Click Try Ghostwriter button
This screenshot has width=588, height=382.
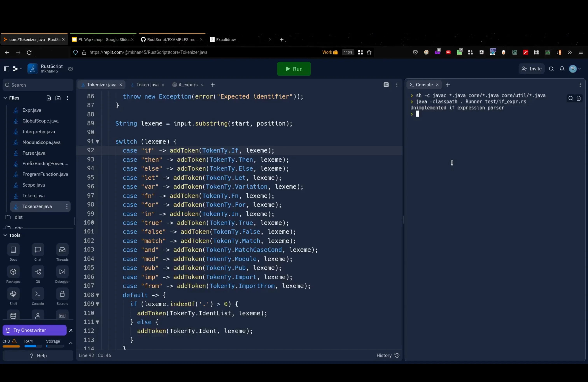(34, 330)
